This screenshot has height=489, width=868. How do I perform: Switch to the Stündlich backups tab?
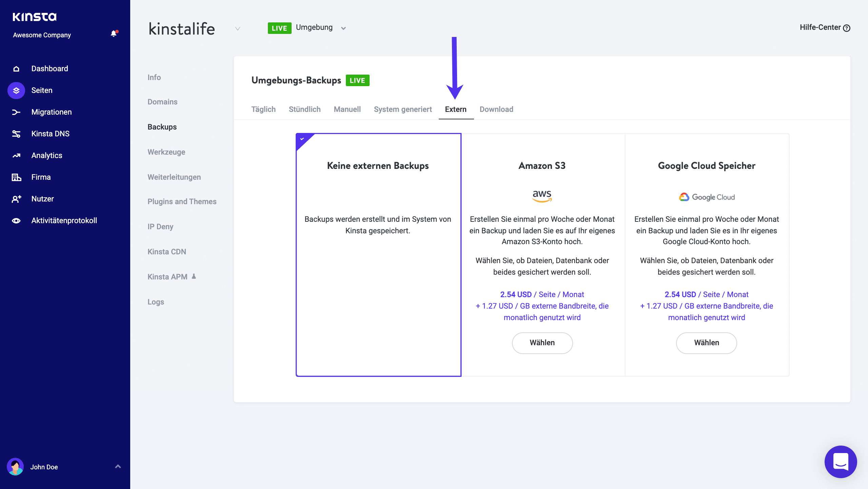(304, 109)
